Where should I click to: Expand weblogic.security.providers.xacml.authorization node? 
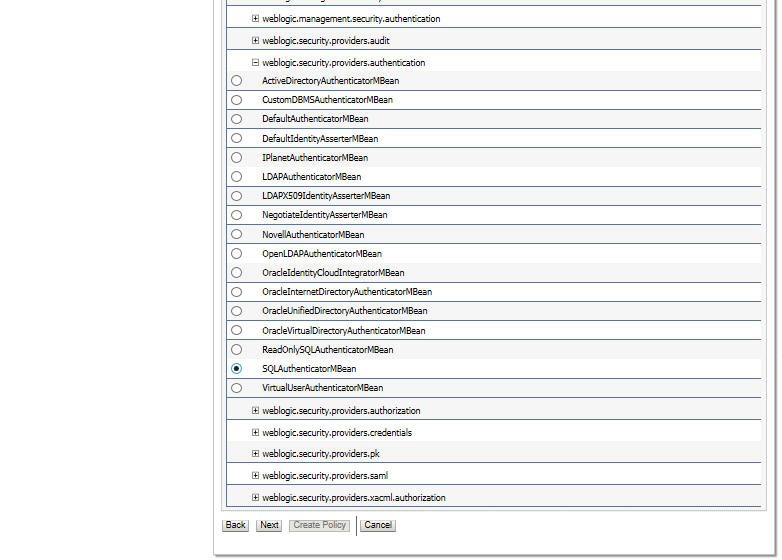point(255,497)
